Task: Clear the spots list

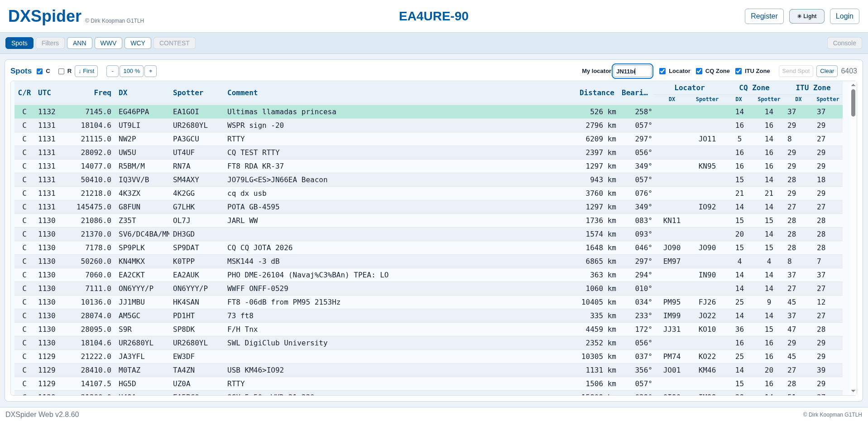Action: (827, 71)
